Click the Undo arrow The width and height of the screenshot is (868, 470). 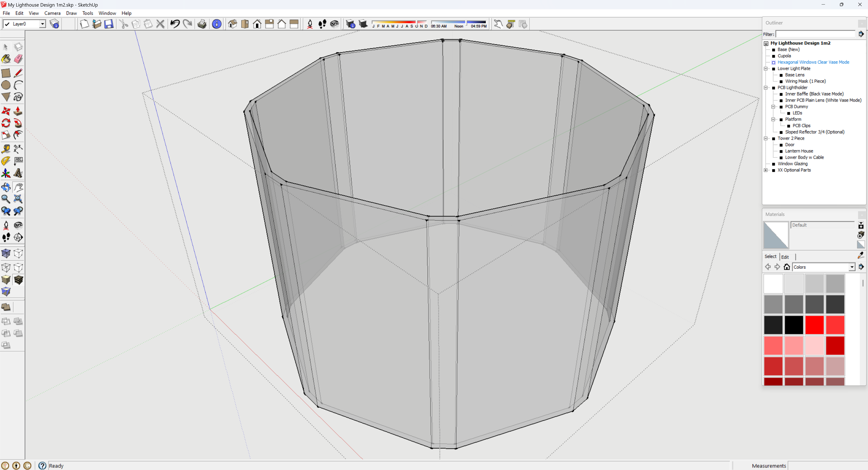coord(175,24)
